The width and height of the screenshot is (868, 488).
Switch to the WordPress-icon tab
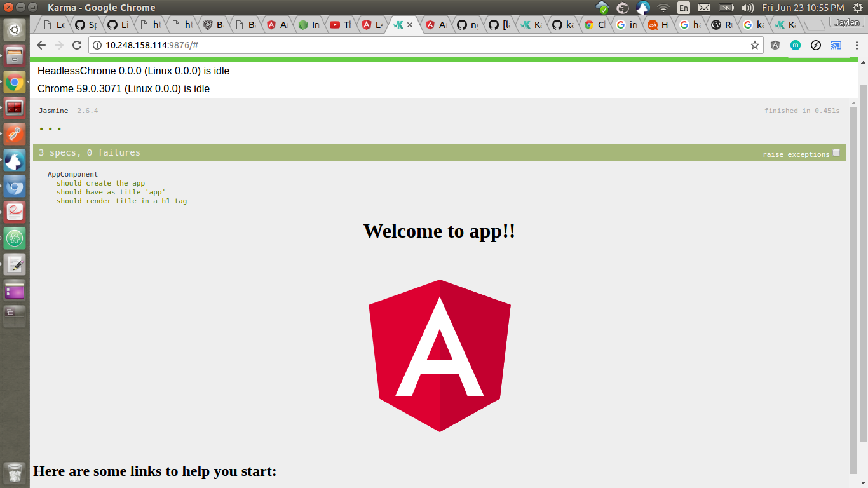point(722,25)
